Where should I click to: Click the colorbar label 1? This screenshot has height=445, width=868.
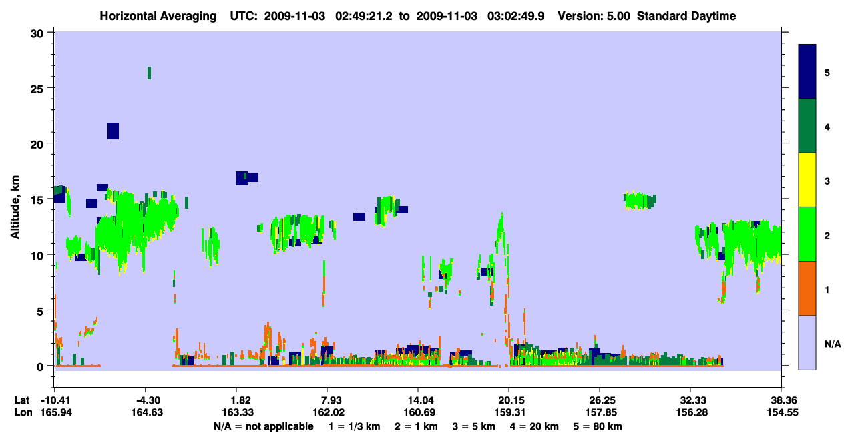click(x=827, y=289)
